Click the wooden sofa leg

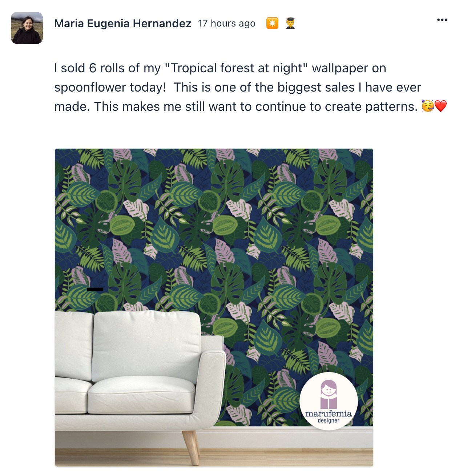tap(191, 447)
